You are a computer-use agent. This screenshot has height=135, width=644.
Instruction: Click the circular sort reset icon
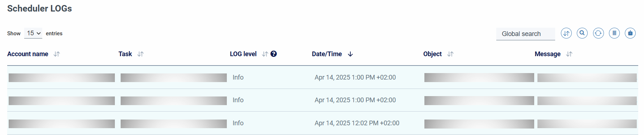point(566,33)
